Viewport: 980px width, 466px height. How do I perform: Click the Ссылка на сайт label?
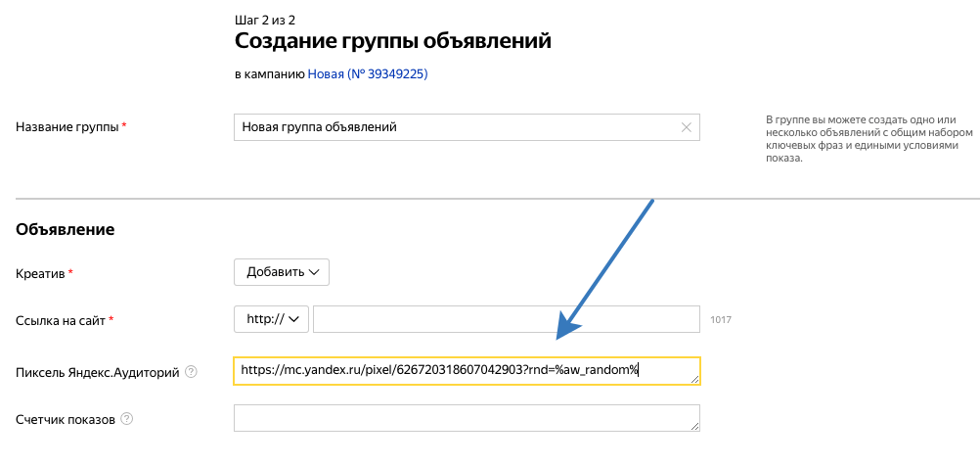click(x=61, y=320)
